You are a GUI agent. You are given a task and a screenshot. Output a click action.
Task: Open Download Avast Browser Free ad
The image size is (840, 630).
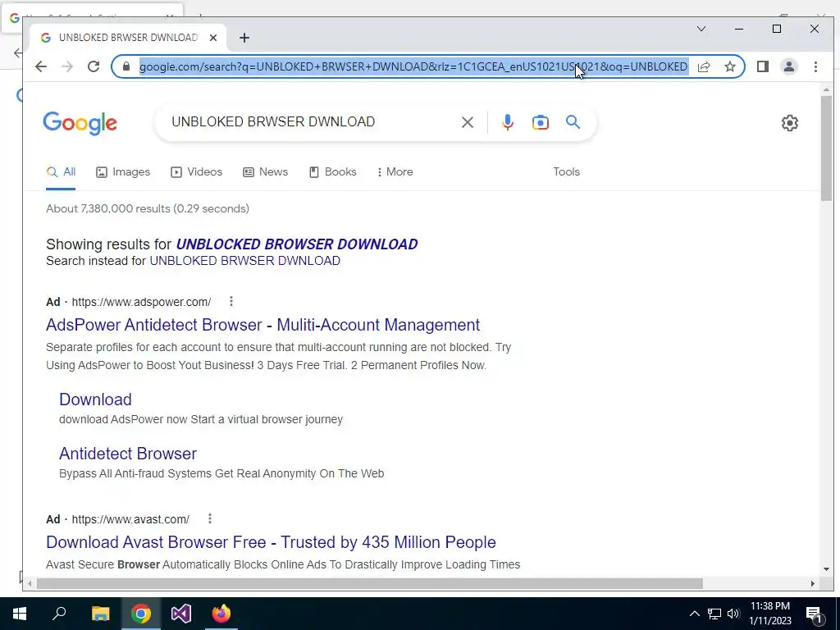(271, 542)
